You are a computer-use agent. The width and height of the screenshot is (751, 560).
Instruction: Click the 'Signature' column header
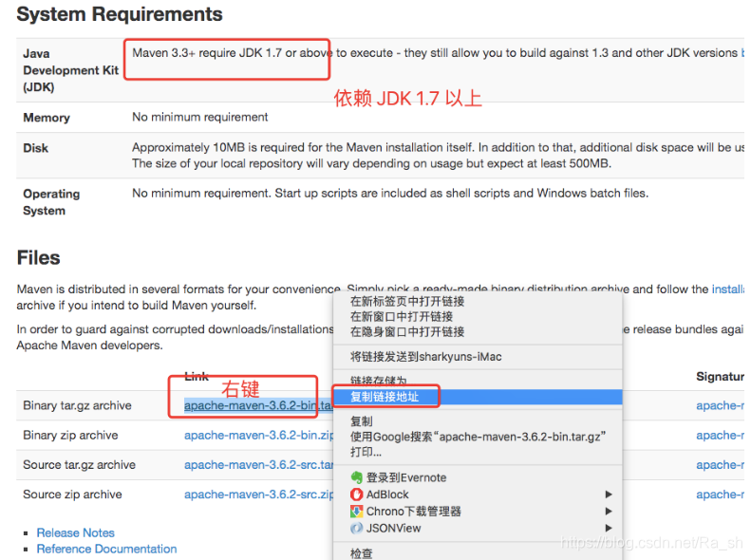click(720, 377)
